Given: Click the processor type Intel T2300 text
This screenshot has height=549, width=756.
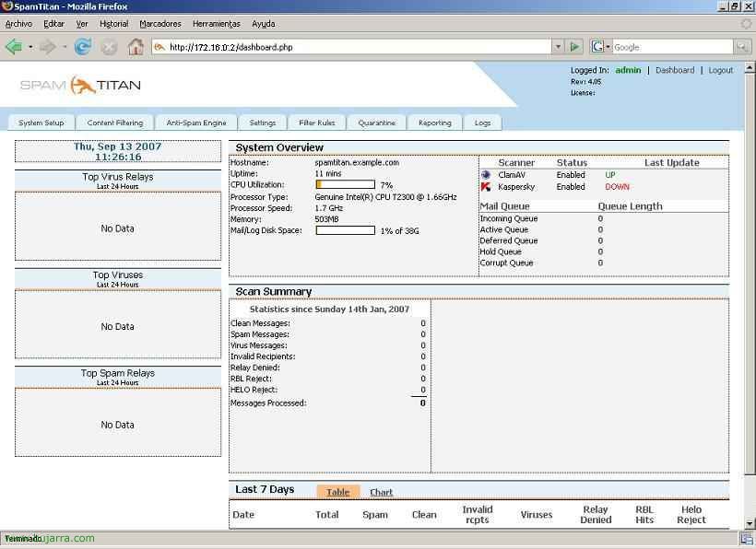Looking at the screenshot, I should (385, 197).
